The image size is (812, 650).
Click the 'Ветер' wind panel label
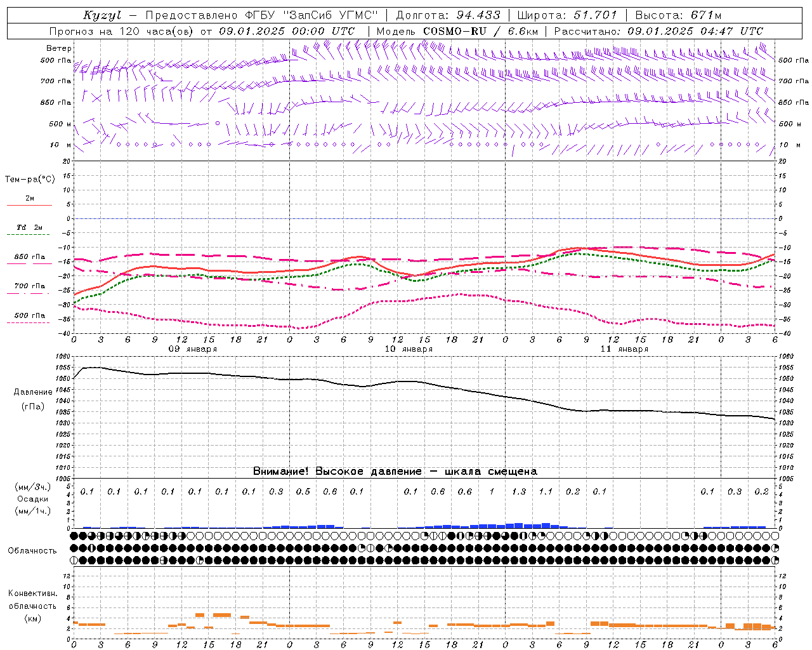59,48
